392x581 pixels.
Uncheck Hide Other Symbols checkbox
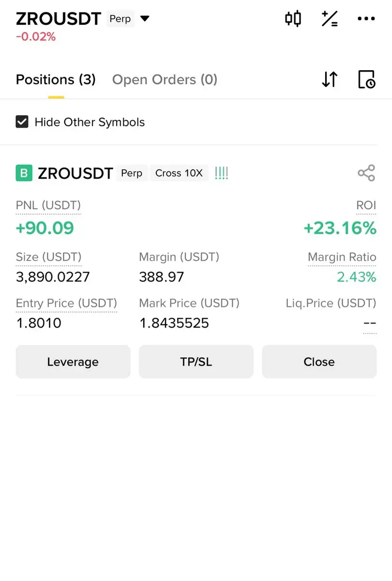pyautogui.click(x=22, y=122)
